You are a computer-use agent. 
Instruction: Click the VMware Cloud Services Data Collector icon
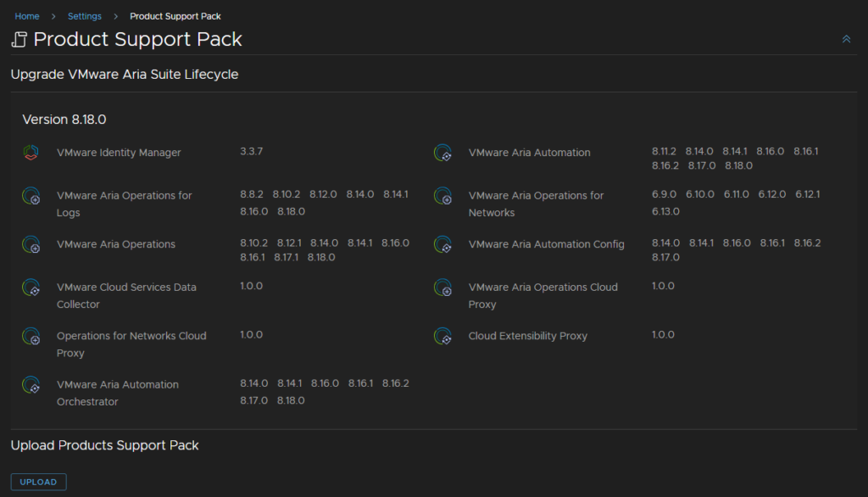coord(31,288)
